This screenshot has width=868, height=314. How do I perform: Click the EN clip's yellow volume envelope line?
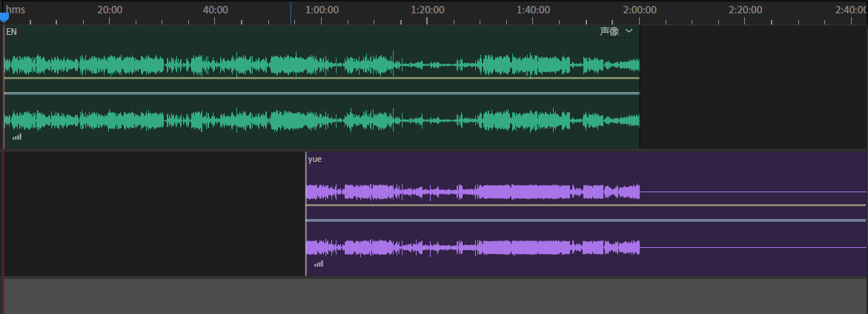tap(319, 78)
